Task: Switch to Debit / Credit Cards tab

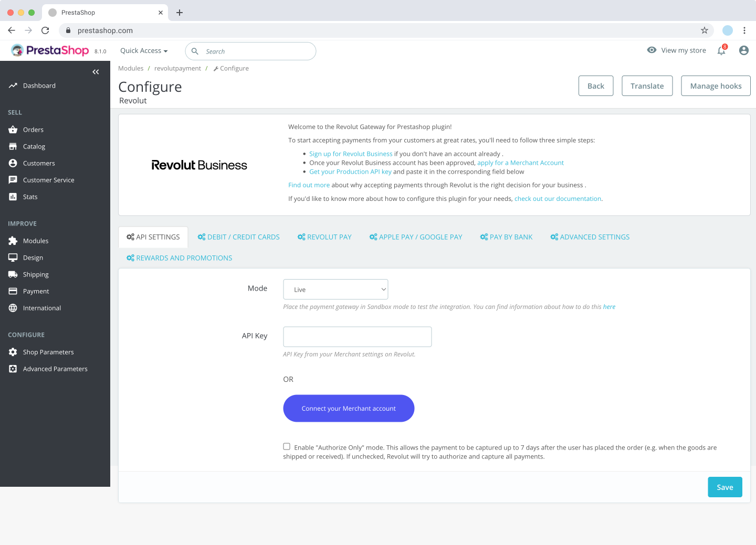Action: pyautogui.click(x=239, y=237)
